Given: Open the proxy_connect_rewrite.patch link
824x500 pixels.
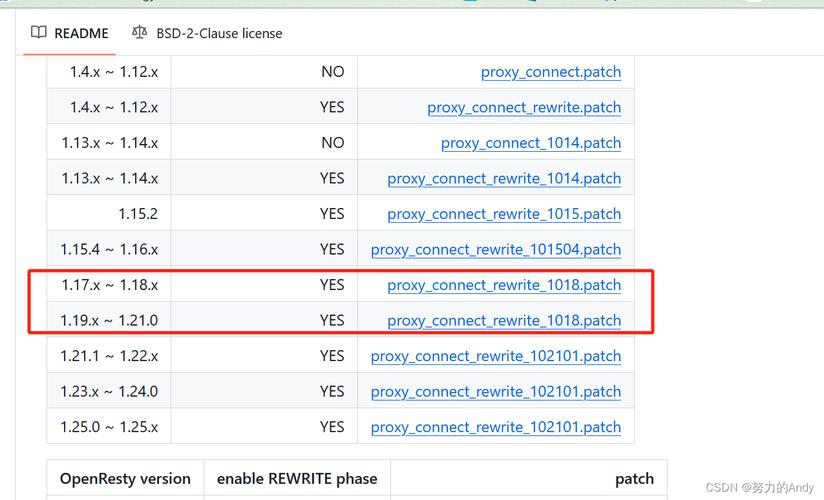Looking at the screenshot, I should 524,107.
